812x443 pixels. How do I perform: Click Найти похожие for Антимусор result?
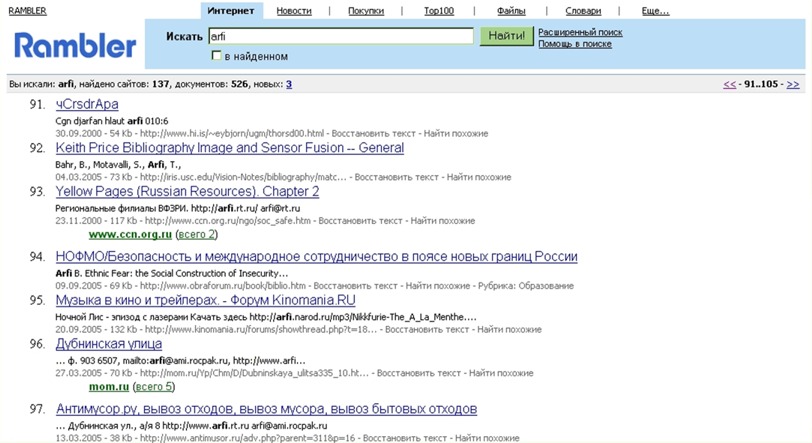[487, 438]
